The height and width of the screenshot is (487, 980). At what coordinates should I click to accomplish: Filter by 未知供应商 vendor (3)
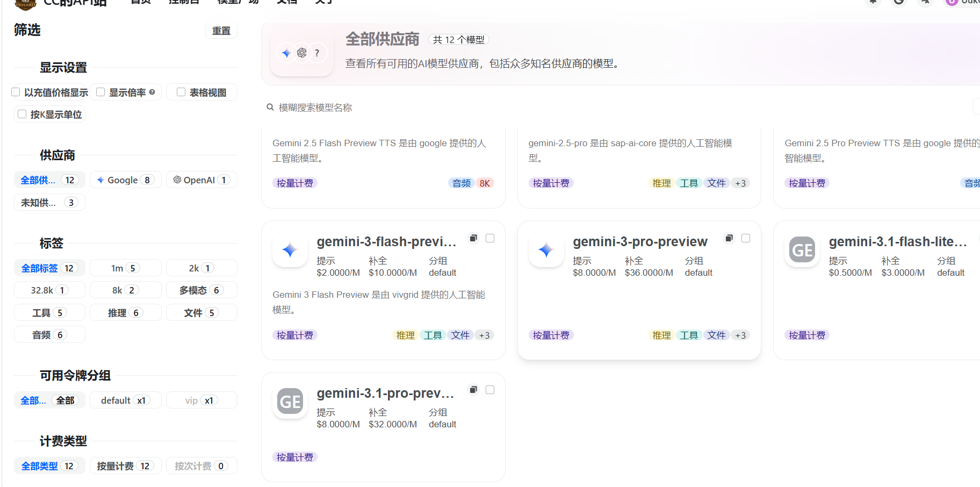tap(49, 203)
